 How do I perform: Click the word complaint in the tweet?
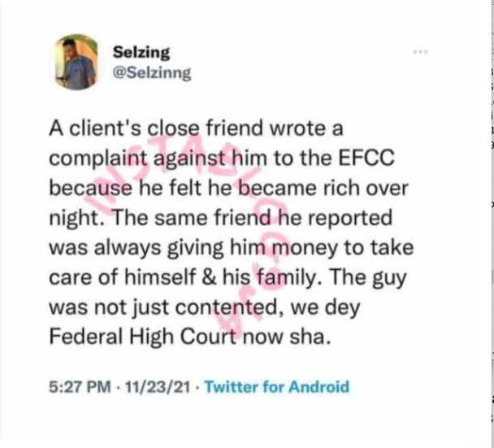[x=98, y=159]
